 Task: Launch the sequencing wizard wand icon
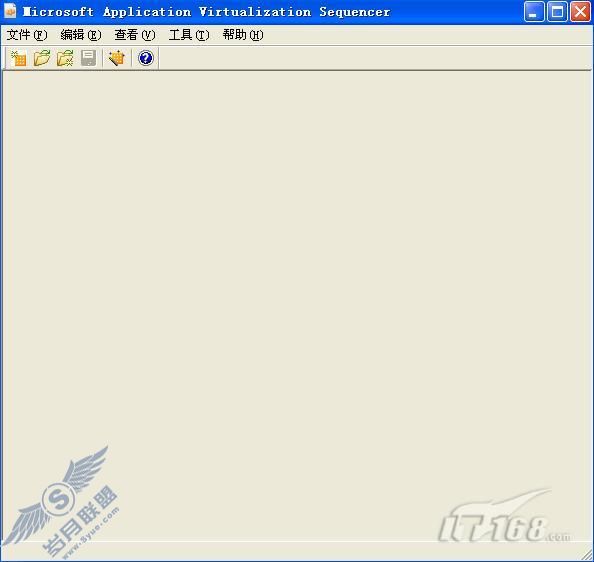coord(117,58)
